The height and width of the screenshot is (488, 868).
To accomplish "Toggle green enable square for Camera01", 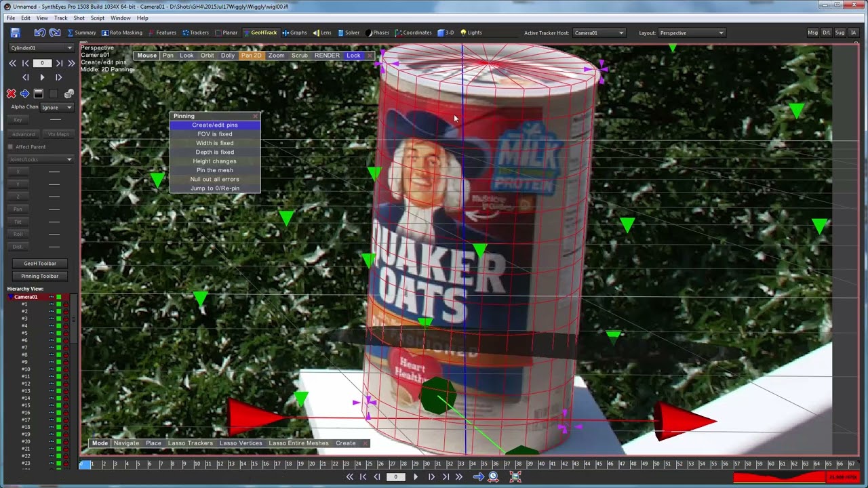I will click(58, 297).
